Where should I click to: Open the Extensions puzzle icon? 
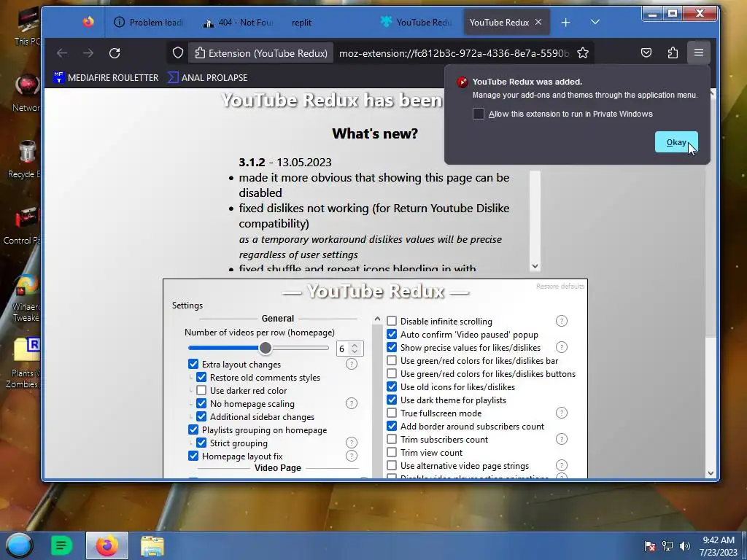point(673,52)
